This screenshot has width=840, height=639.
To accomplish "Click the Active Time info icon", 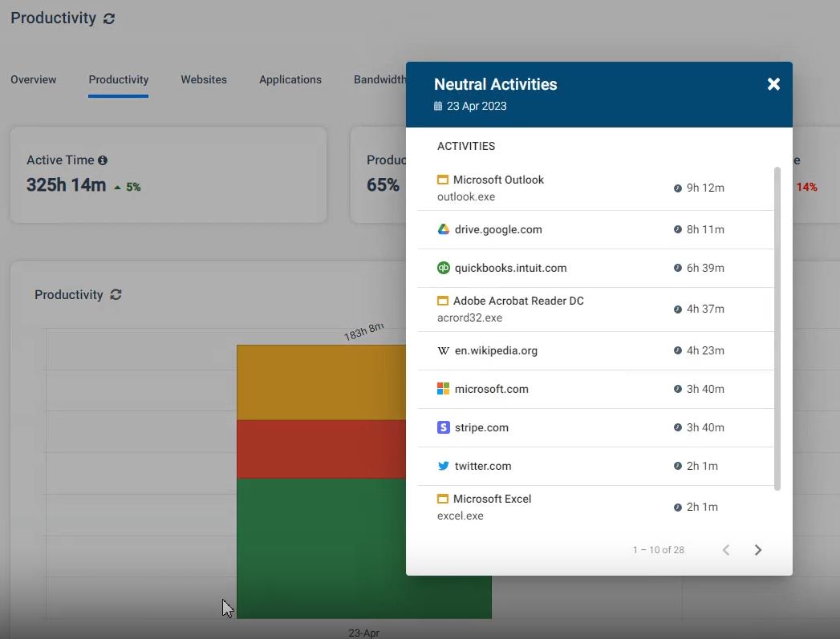I will (x=103, y=160).
